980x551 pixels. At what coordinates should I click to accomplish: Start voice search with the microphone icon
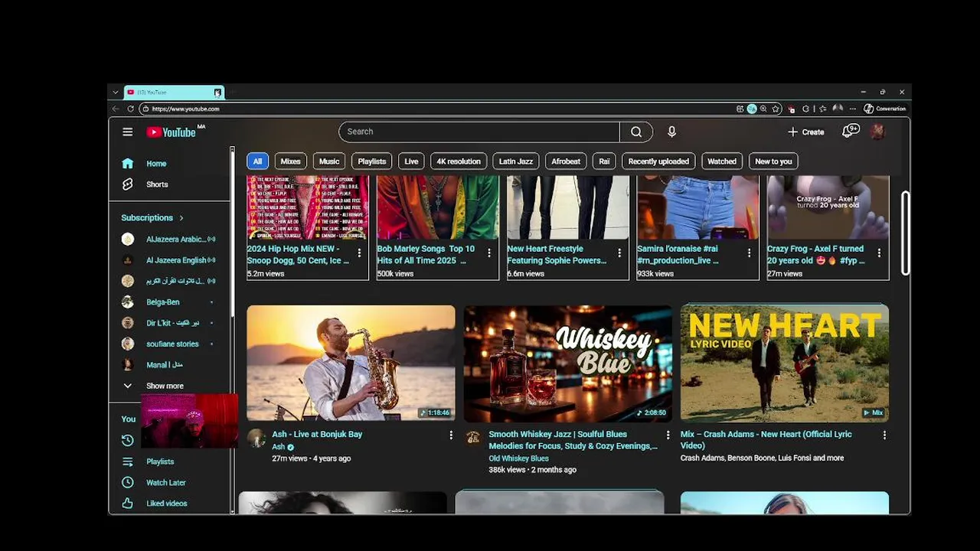671,132
